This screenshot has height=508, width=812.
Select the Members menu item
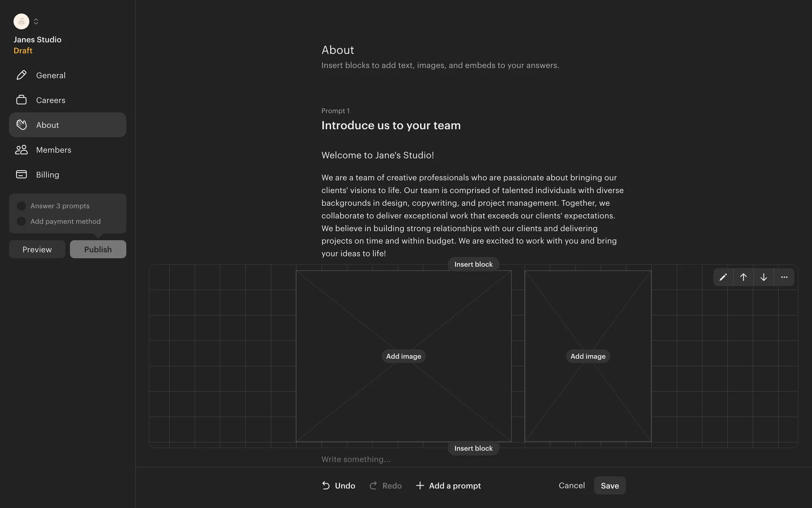(54, 150)
